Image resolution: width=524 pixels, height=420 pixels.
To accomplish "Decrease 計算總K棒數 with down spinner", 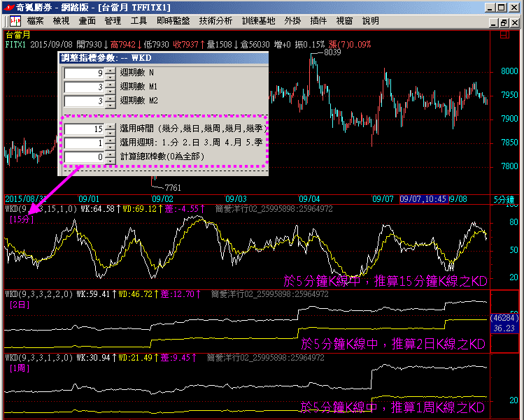I will click(110, 160).
